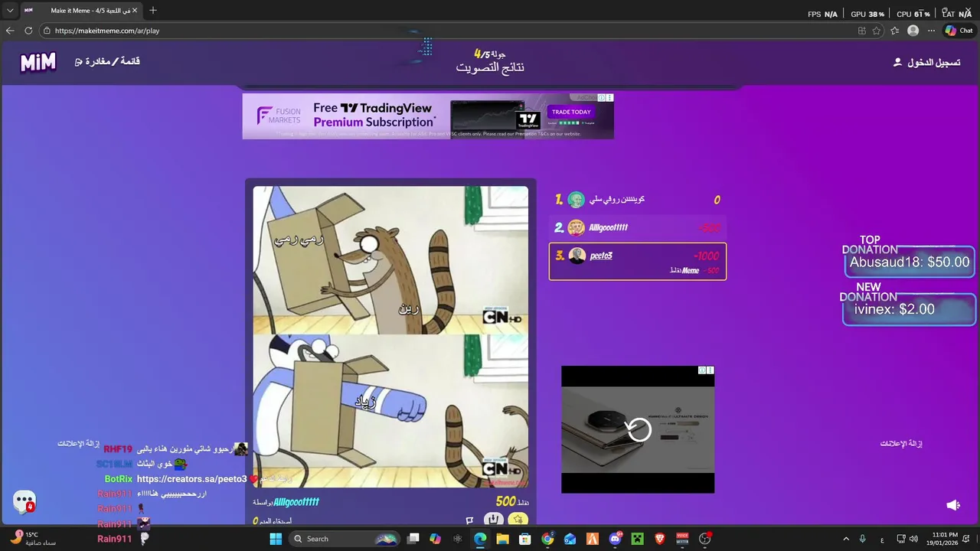The height and width of the screenshot is (551, 980).
Task: Open browser profile avatar
Action: (913, 31)
